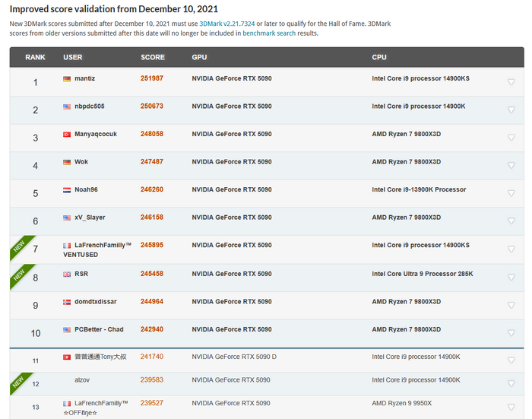Expand details for rank 10 PCBetter - Chad
Image resolution: width=532 pixels, height=419 pixels.
coord(511,333)
